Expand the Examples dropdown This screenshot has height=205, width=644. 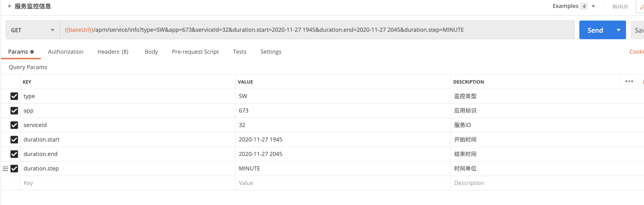click(x=593, y=6)
